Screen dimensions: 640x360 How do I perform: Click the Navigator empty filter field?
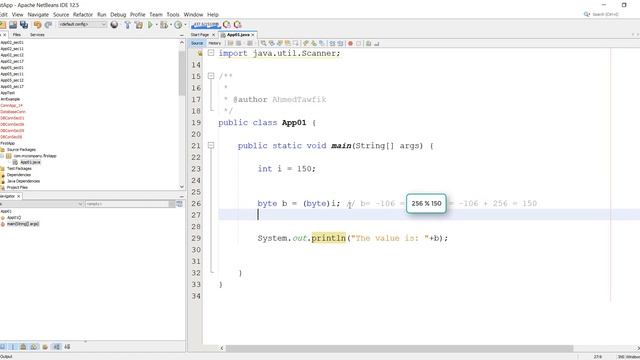coord(127,204)
